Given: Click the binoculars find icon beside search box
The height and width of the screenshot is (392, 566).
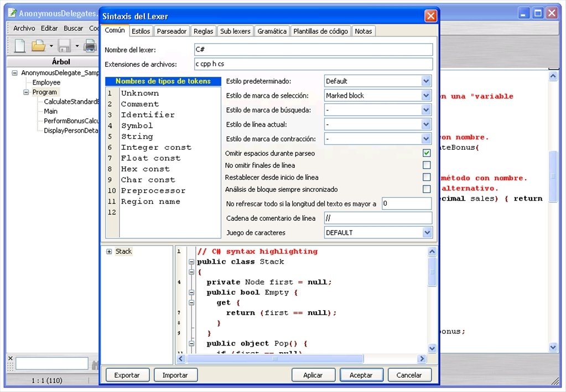Looking at the screenshot, I should pyautogui.click(x=95, y=365).
